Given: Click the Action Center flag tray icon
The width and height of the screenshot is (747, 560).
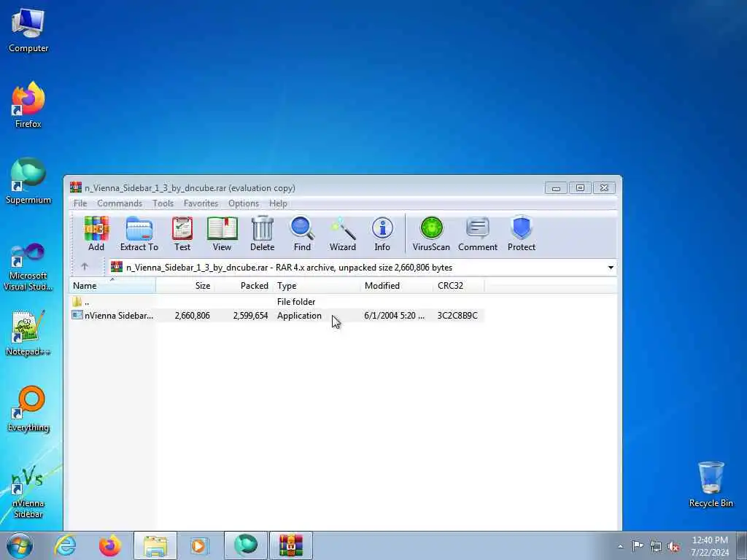Looking at the screenshot, I should click(637, 545).
